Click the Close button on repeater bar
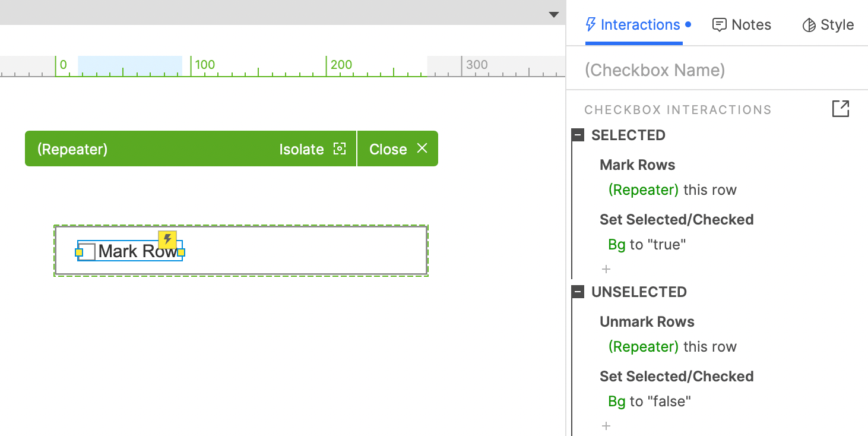 pyautogui.click(x=398, y=149)
